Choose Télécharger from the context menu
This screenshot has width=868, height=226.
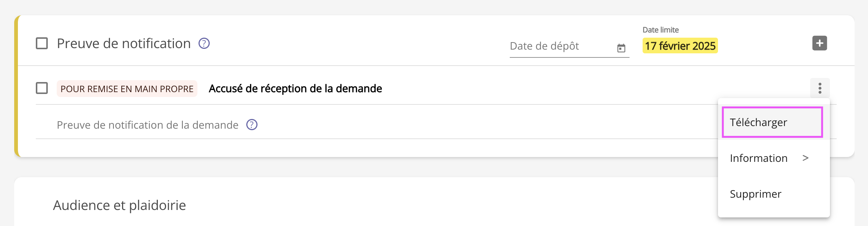pyautogui.click(x=772, y=122)
